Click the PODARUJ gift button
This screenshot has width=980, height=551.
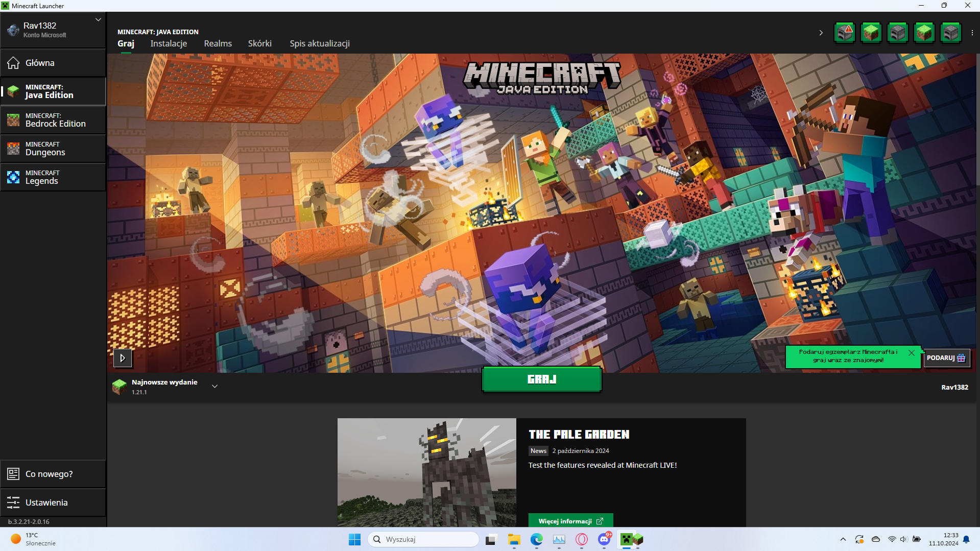[946, 358]
